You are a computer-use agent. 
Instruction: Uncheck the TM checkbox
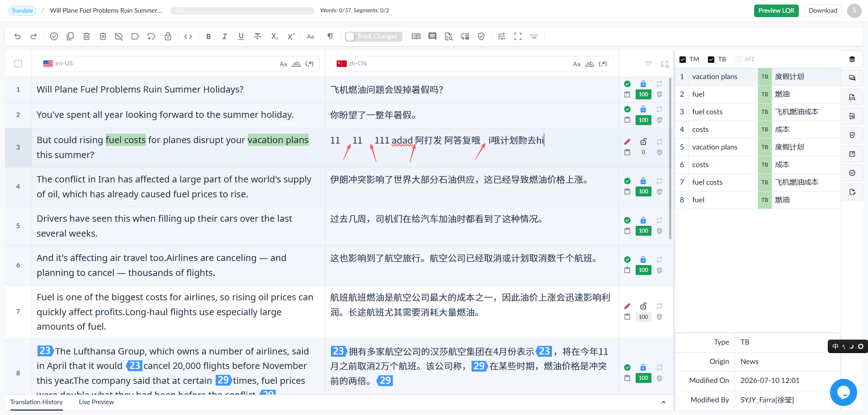tap(683, 60)
